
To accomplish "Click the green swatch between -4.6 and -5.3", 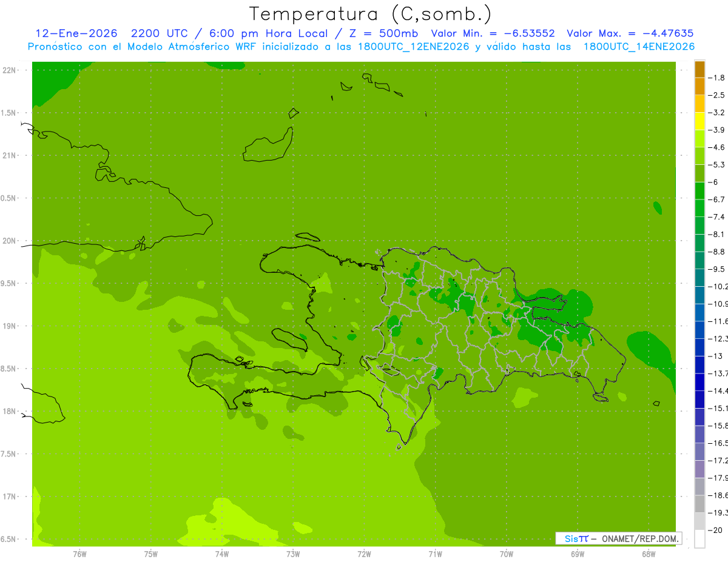I will (699, 156).
